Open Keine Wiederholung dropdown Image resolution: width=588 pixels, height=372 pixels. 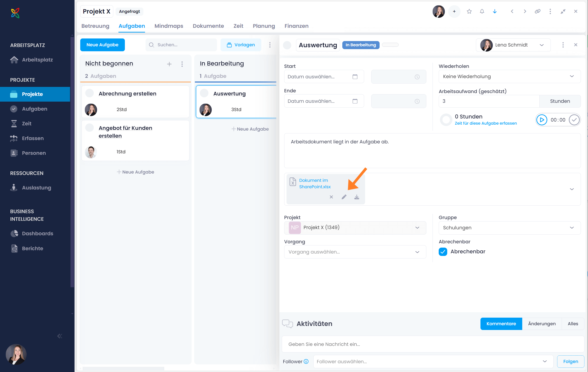(509, 76)
